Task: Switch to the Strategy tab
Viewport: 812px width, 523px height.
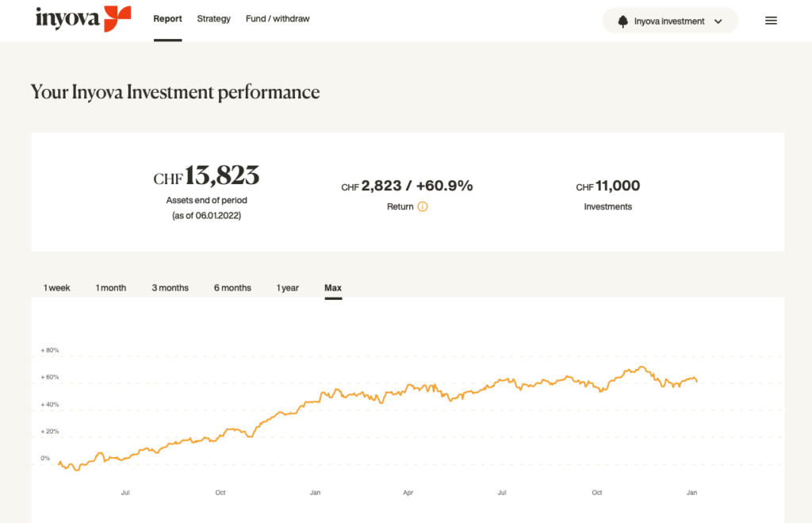Action: (x=213, y=19)
